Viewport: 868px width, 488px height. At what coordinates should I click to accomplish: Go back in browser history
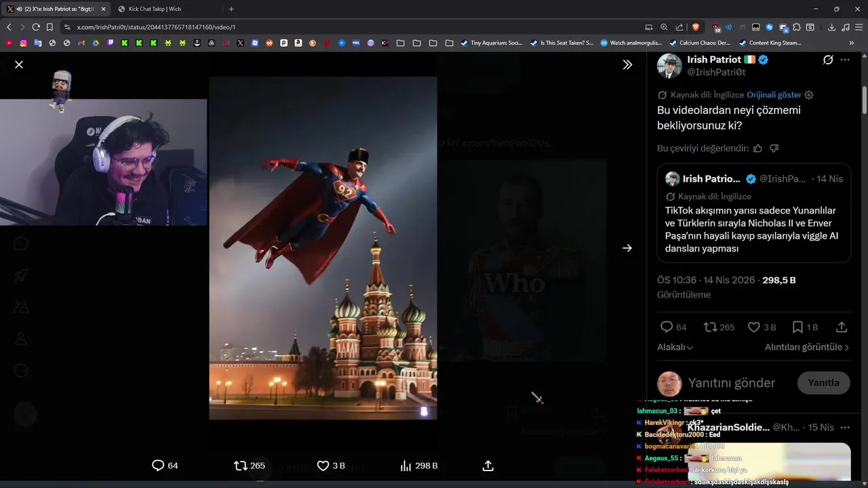point(9,27)
